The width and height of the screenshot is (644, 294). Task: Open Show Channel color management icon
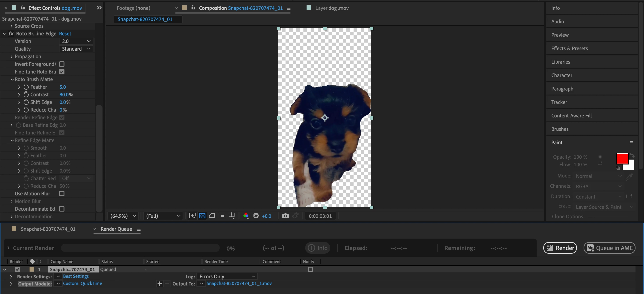click(x=246, y=216)
